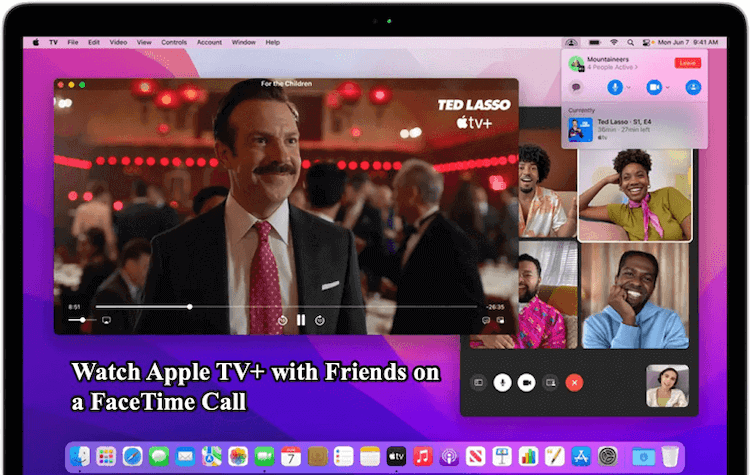Open the Controls menu in menu bar
The width and height of the screenshot is (750, 475).
click(174, 42)
